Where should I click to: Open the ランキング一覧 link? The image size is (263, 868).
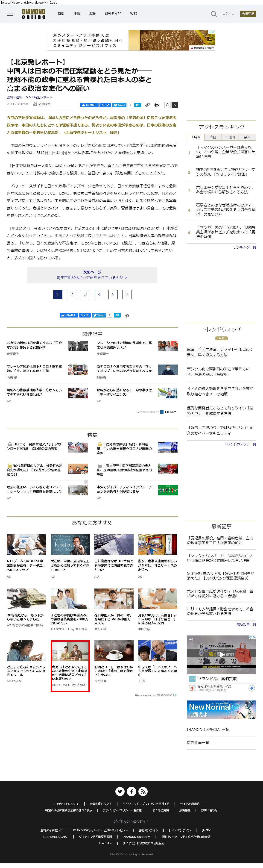click(245, 247)
